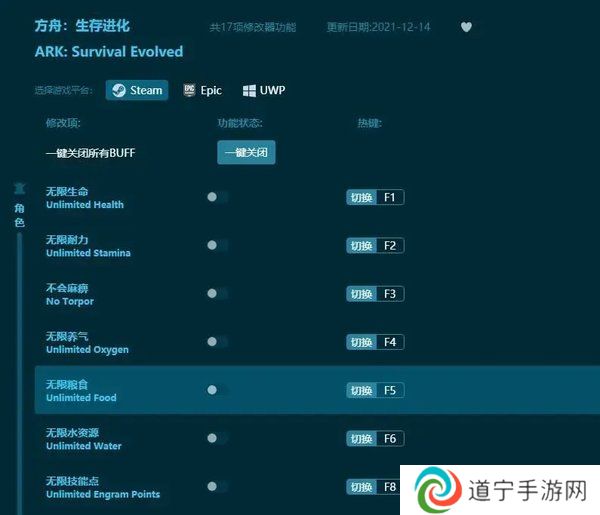This screenshot has height=515, width=600.
Task: Click 切换 button for F8 hotkey
Action: pyautogui.click(x=362, y=487)
